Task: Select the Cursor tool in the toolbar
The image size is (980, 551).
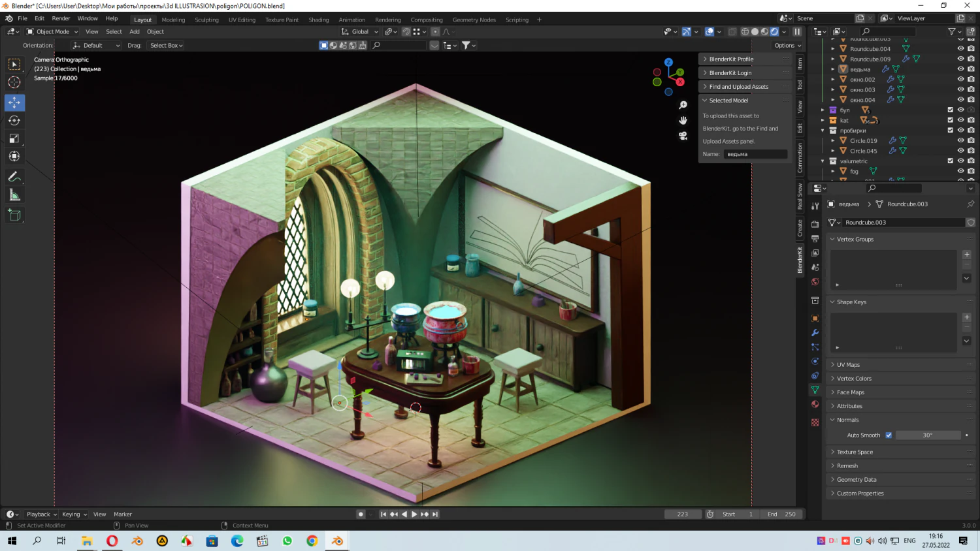Action: [x=14, y=82]
